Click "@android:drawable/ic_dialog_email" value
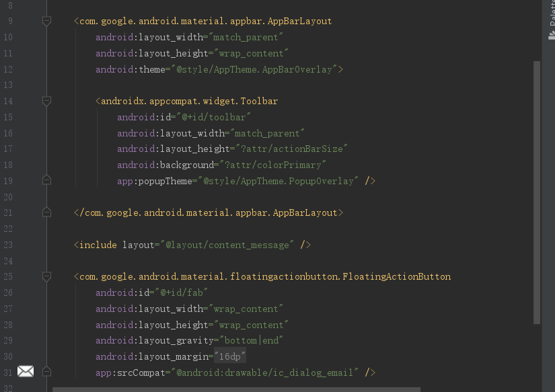Viewport: 555px width, 392px height. (x=265, y=373)
